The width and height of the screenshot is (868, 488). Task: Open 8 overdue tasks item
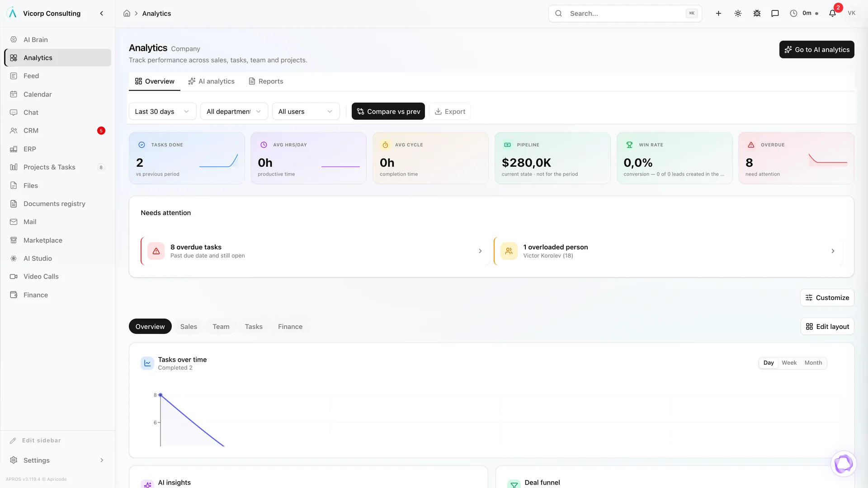tap(315, 251)
